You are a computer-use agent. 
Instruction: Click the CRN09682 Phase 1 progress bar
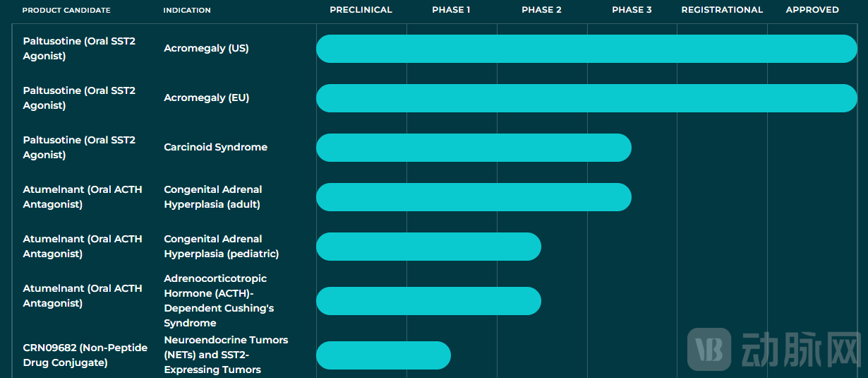(x=383, y=355)
